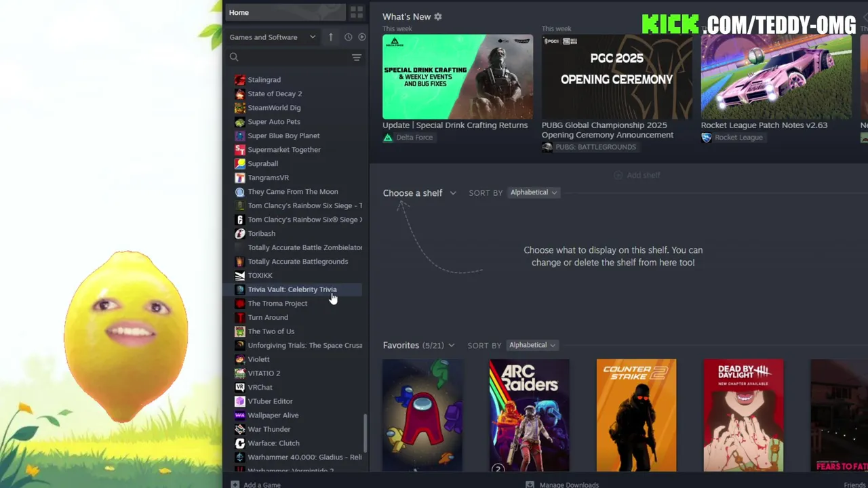Select Stalingrad game icon in list
This screenshot has width=868, height=488.
(239, 80)
